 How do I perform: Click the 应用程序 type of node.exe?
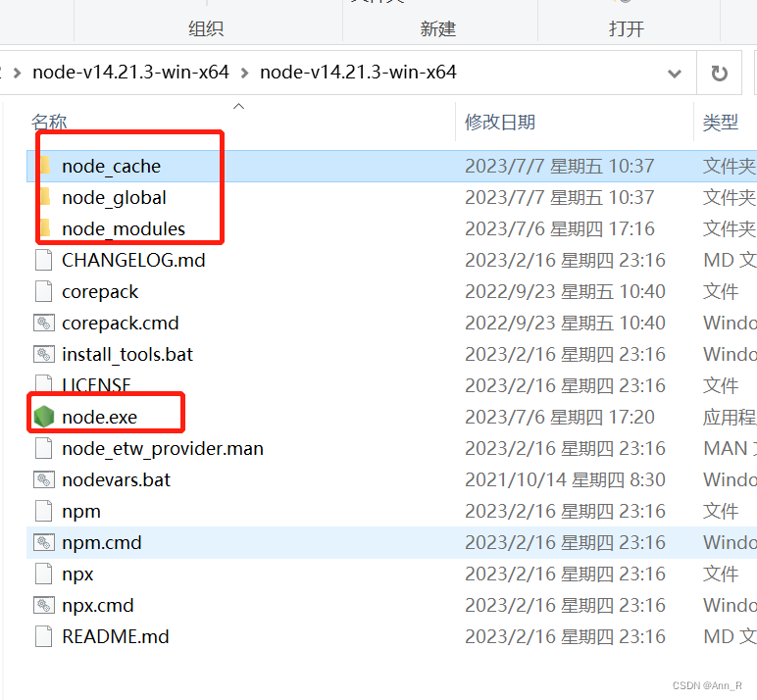(x=730, y=417)
